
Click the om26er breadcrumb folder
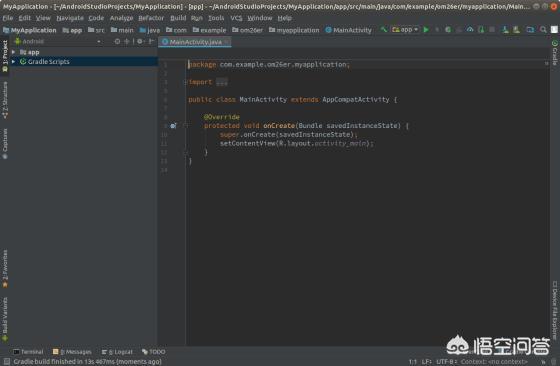pyautogui.click(x=248, y=30)
